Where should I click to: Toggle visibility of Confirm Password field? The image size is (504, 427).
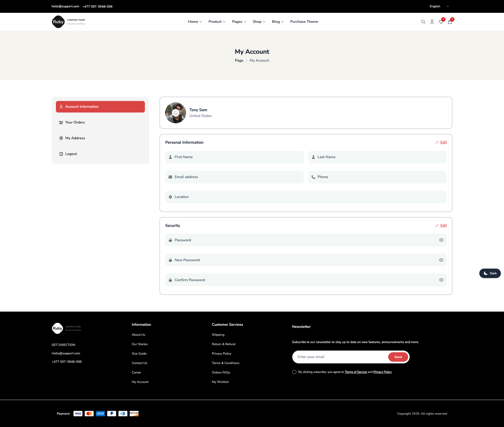click(441, 280)
